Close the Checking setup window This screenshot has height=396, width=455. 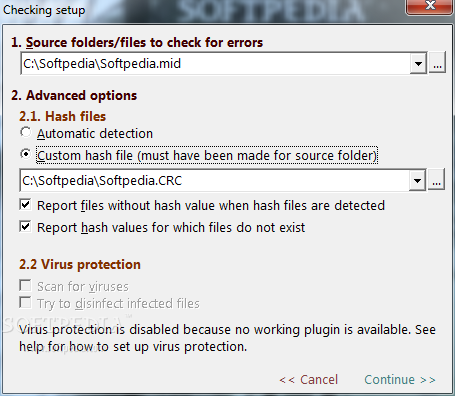430,6
